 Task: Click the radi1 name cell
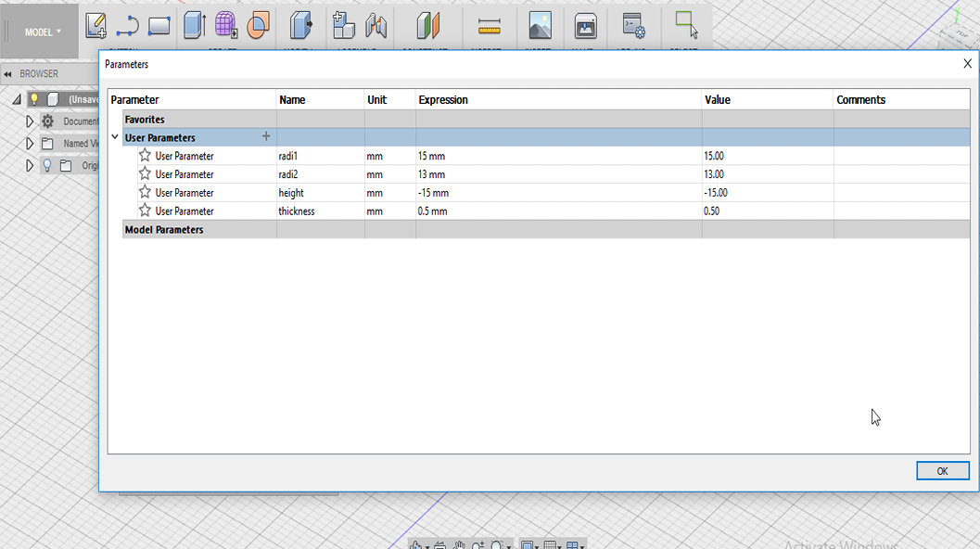pos(320,156)
